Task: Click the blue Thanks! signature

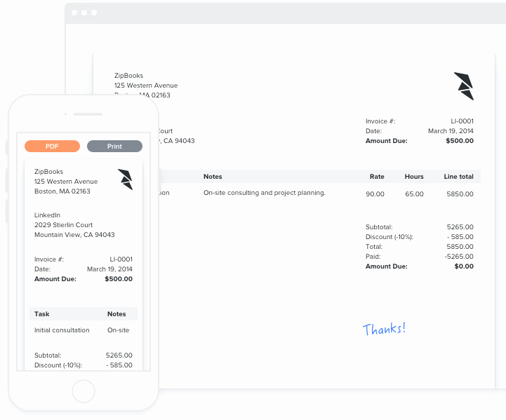Action: 384,329
